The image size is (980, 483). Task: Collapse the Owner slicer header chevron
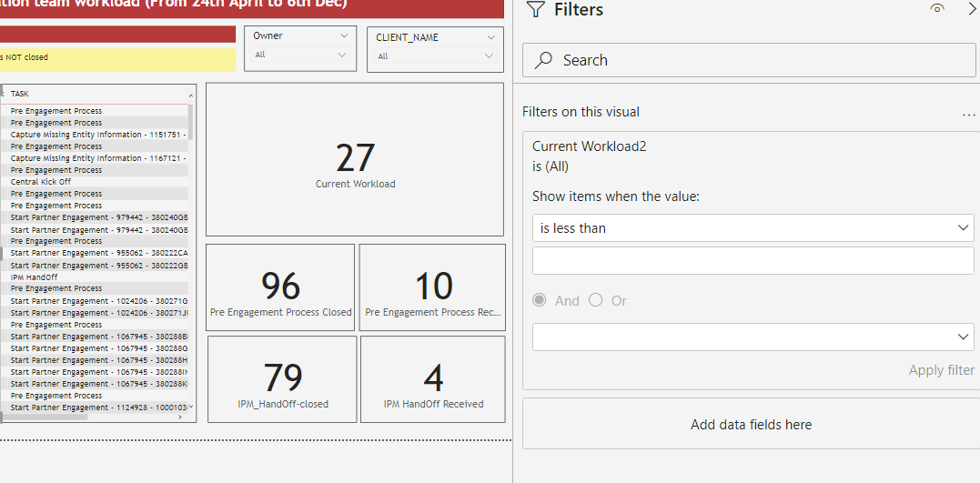(344, 36)
